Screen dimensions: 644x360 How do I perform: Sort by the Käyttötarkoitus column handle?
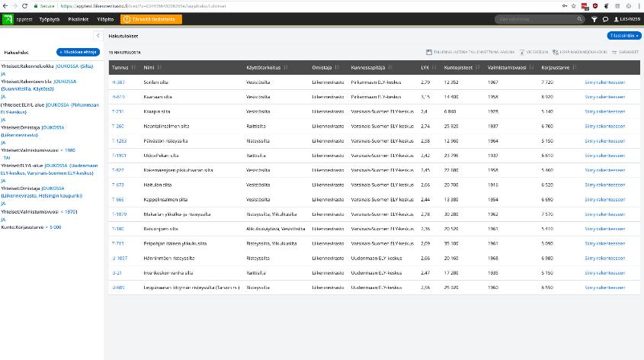(286, 67)
